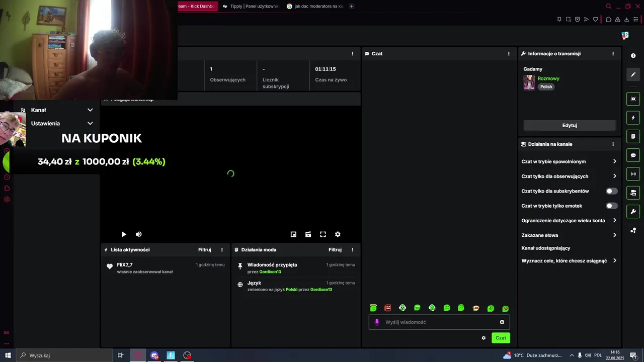Focus the Wyślij wiadomość chat input

click(439, 322)
